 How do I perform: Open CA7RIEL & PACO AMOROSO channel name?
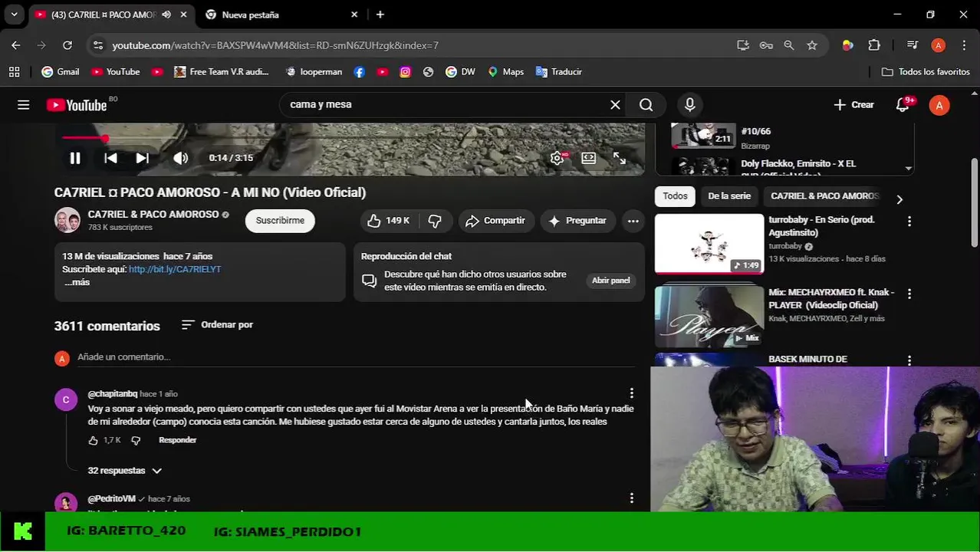click(153, 215)
